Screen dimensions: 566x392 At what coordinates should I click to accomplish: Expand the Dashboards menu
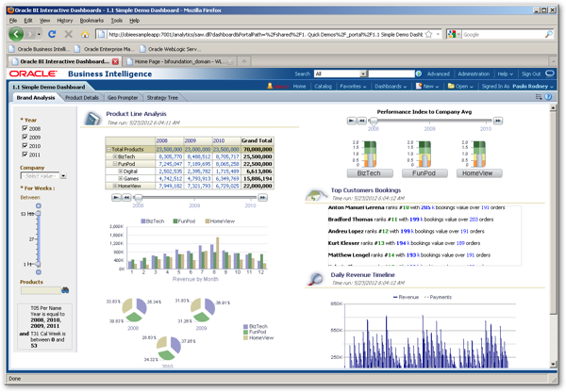coord(391,86)
